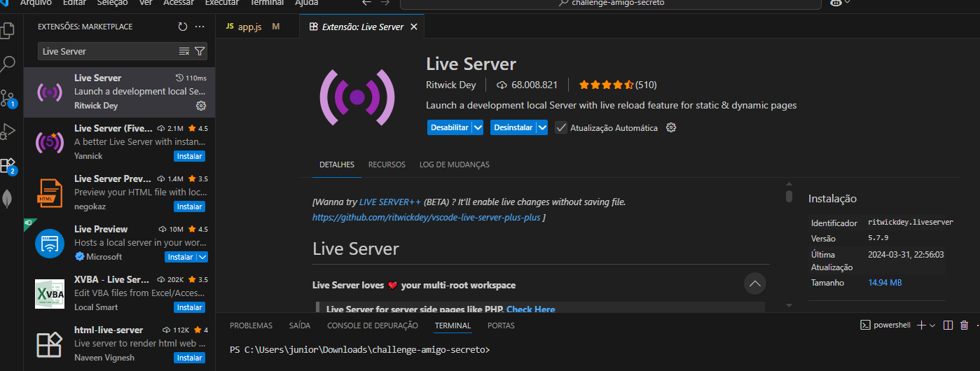The width and height of the screenshot is (980, 371).
Task: Install html-live-server by Naveen Vignesh
Action: 189,358
